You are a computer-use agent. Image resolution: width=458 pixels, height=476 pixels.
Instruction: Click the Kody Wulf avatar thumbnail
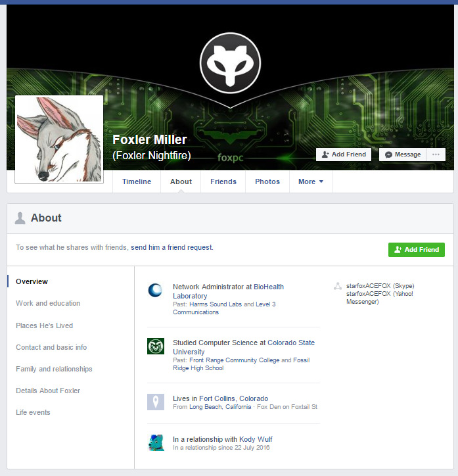coord(156,442)
